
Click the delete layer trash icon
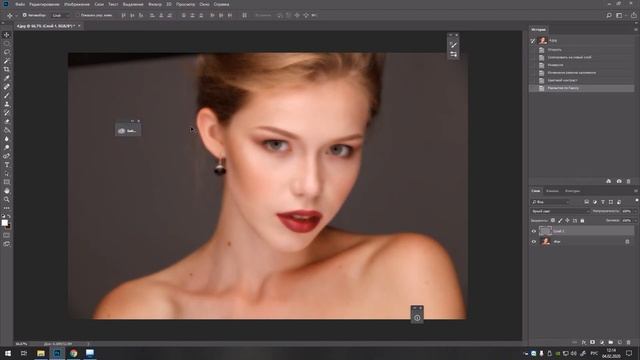point(629,342)
